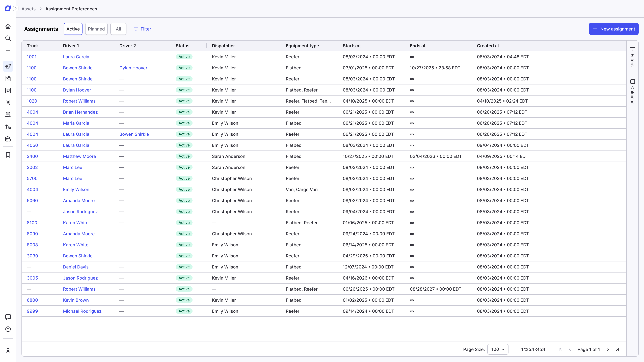Go to next page arrow
Screen dimensions: 644x362
pos(608,349)
